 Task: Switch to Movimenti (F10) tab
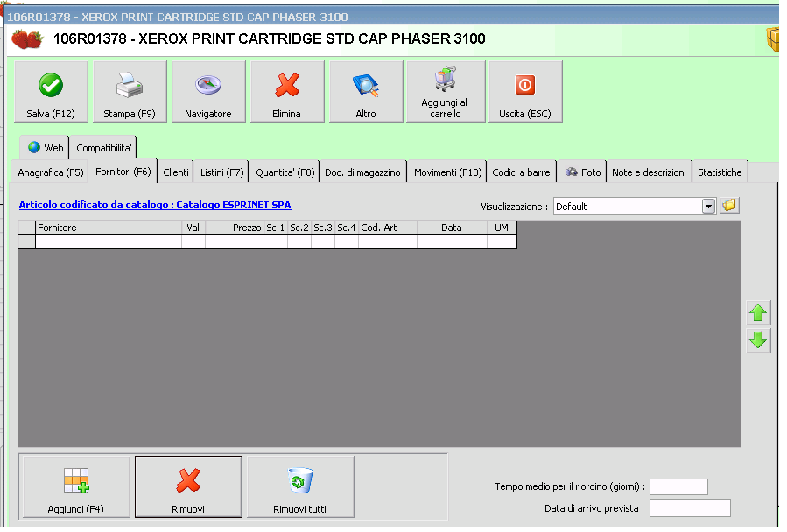coord(447,172)
